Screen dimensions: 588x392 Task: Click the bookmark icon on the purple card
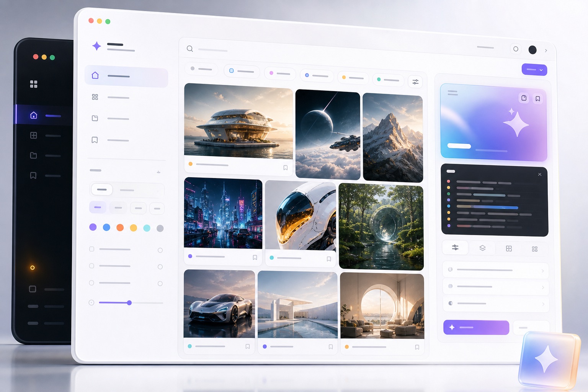tap(538, 99)
